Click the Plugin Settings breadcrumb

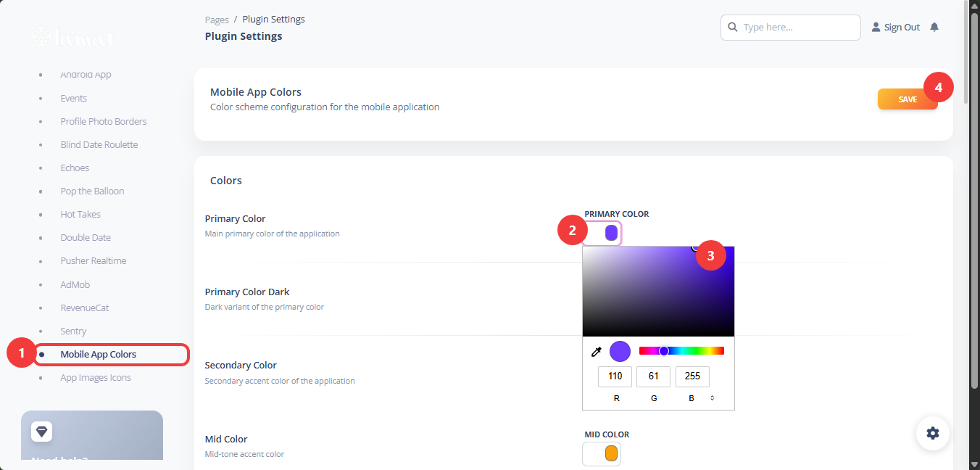point(273,20)
